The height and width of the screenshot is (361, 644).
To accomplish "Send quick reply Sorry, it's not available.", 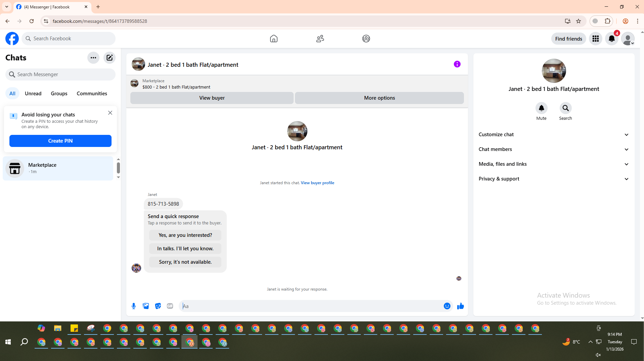I will point(185,262).
